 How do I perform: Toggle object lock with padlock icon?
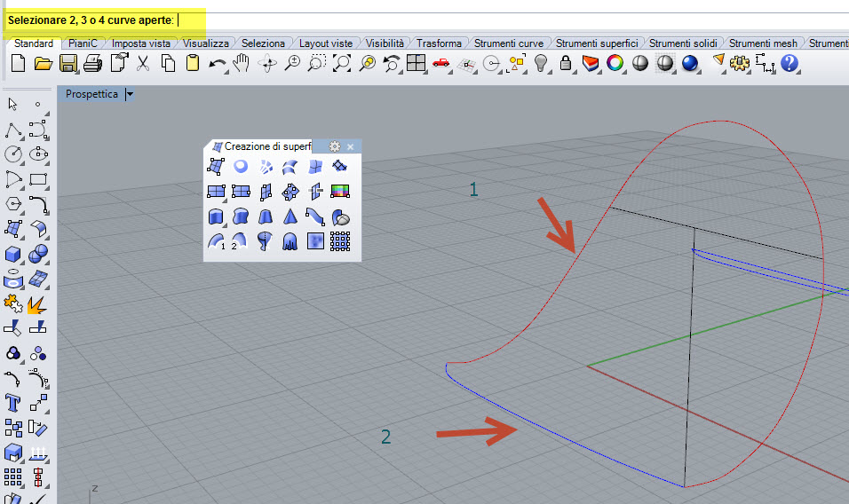pos(566,63)
